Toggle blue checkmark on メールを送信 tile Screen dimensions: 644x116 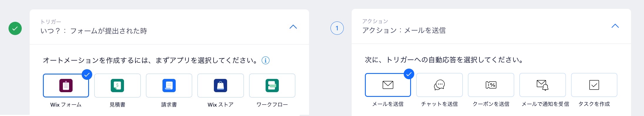pyautogui.click(x=409, y=74)
